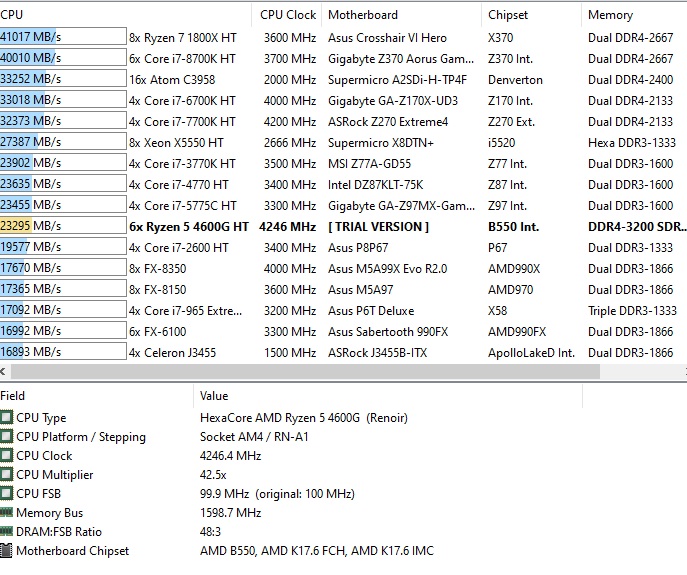Image resolution: width=687 pixels, height=575 pixels.
Task: Select the 8x FX-8150 row
Action: 344,290
